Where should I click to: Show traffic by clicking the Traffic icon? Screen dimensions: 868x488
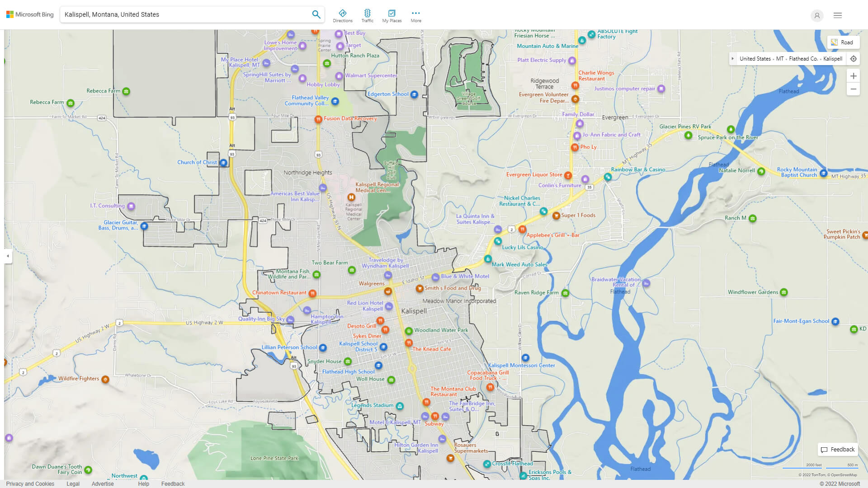368,14
